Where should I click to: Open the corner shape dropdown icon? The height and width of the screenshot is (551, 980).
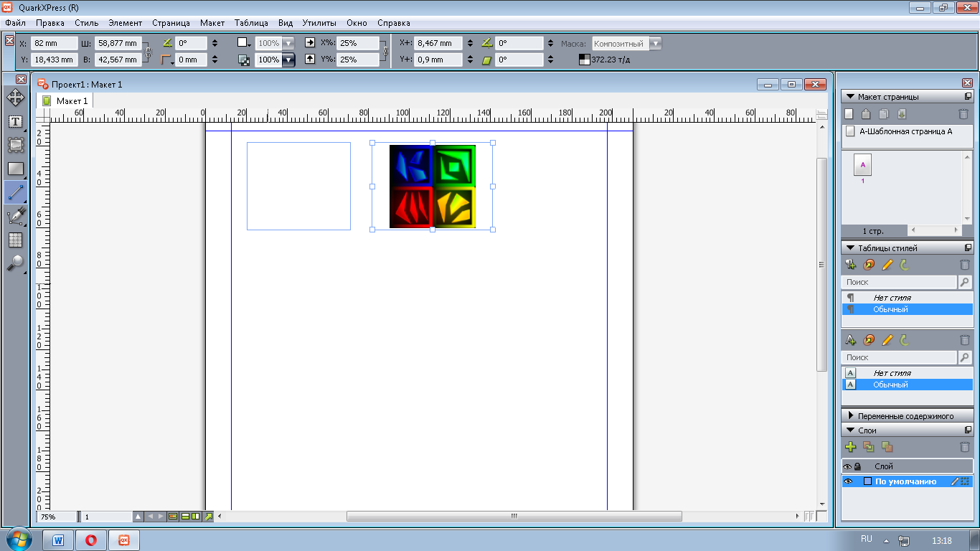[x=168, y=60]
